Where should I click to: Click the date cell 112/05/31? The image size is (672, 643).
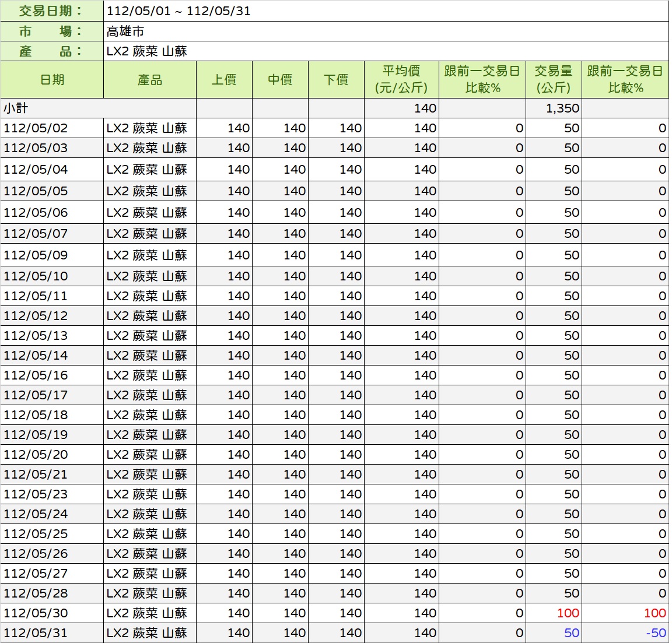click(36, 633)
